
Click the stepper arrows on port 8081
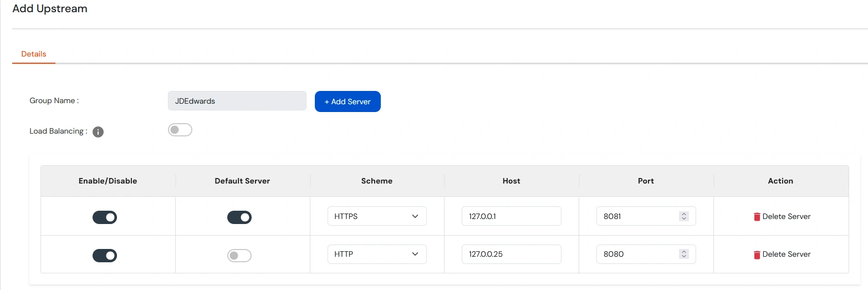pos(684,216)
